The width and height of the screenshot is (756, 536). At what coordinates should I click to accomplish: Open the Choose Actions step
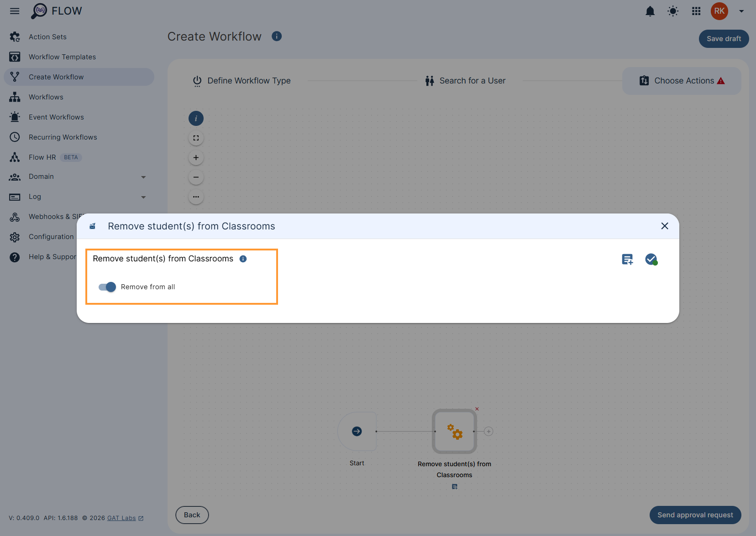coord(681,80)
